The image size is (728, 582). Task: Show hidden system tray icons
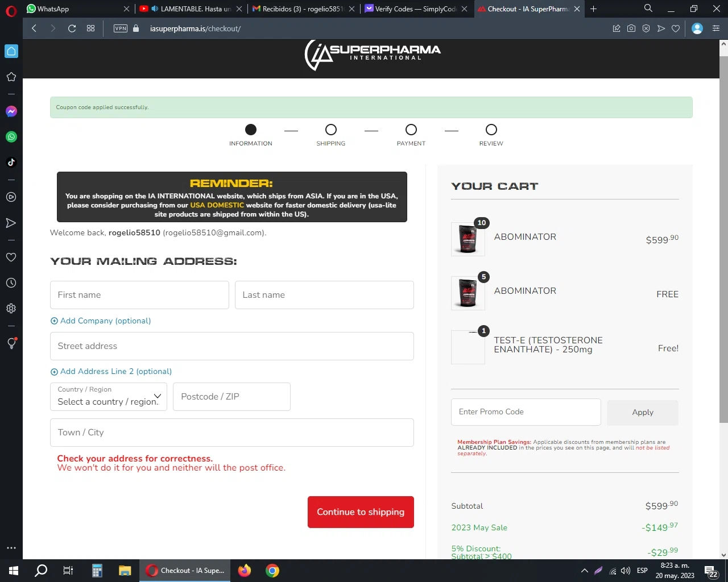coord(584,571)
